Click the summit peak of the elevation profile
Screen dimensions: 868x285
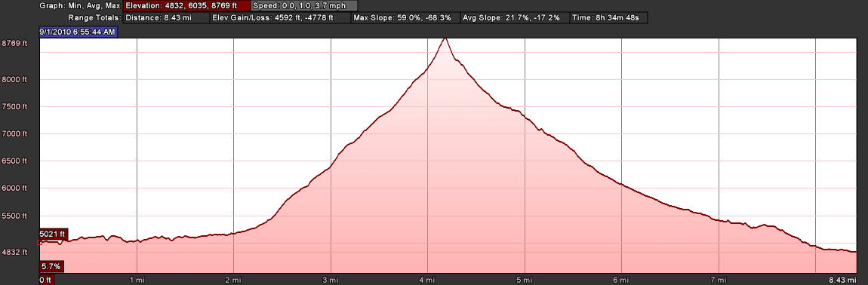pos(445,38)
